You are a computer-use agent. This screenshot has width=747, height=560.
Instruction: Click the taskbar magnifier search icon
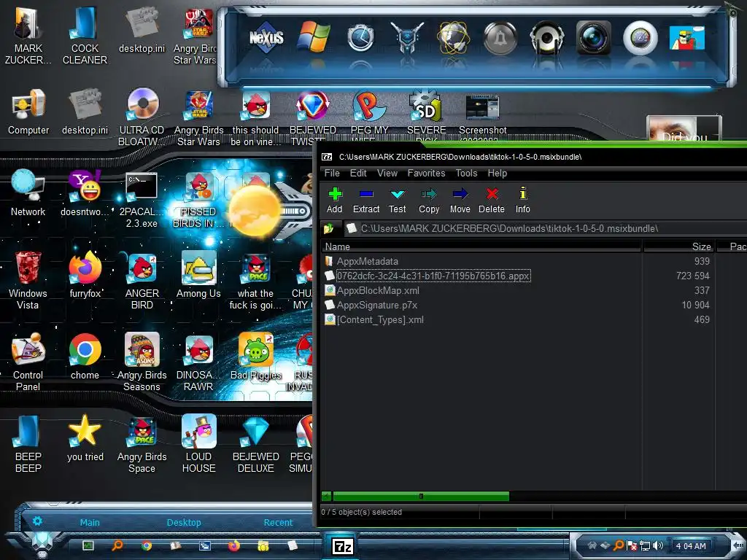[x=117, y=545]
